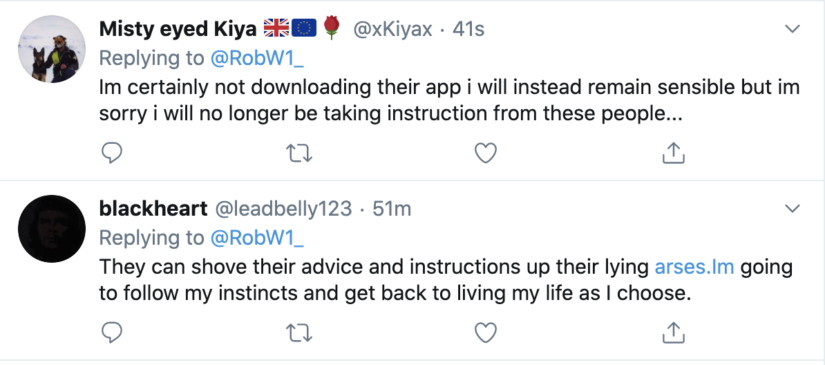Viewport: 825px width, 365px height.
Task: Retweet blackheart's tweet
Action: 299,333
